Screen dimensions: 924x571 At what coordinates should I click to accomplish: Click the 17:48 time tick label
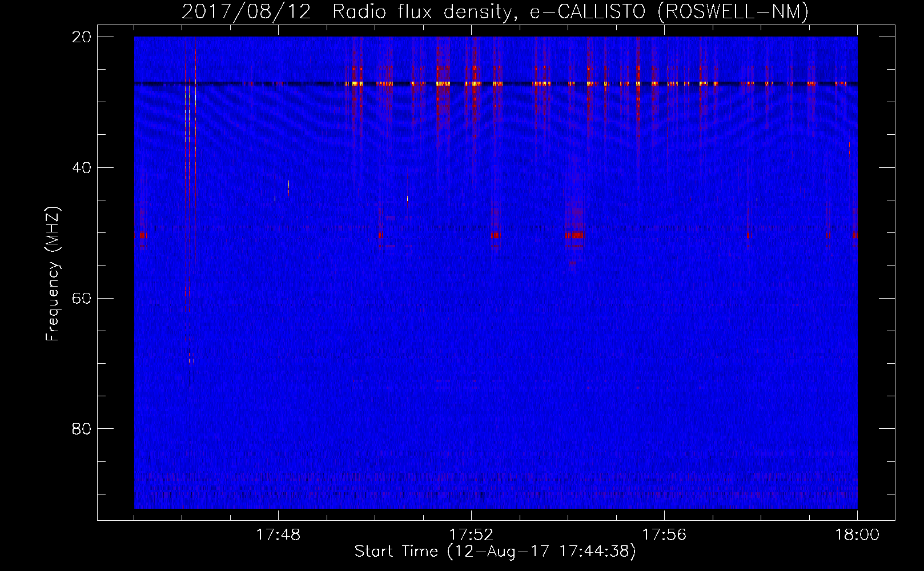[x=278, y=535]
